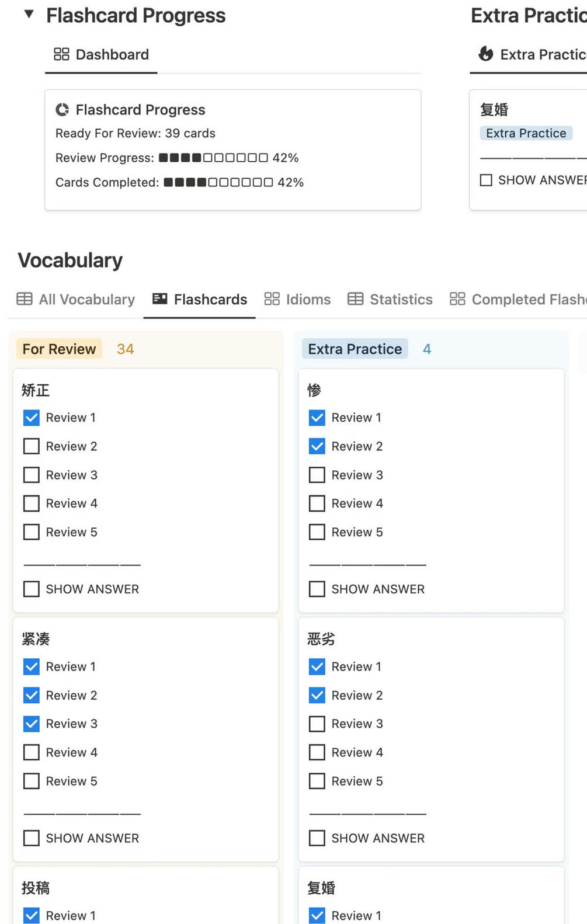Click the Dashboard grid icon
The height and width of the screenshot is (924, 587).
pos(61,54)
